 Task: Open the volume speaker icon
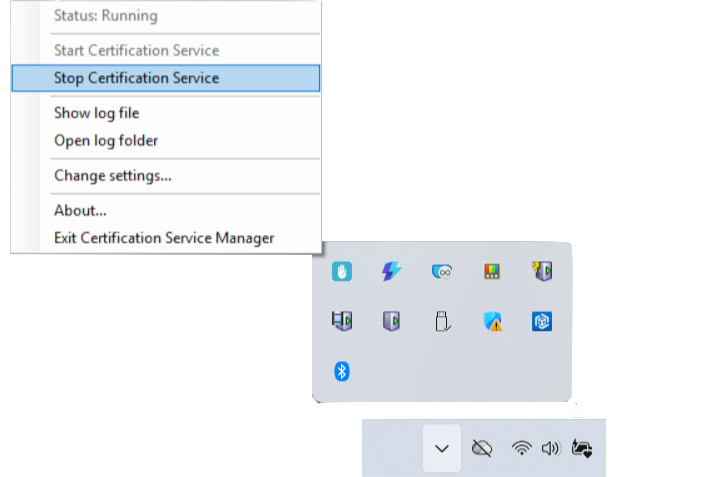point(550,448)
